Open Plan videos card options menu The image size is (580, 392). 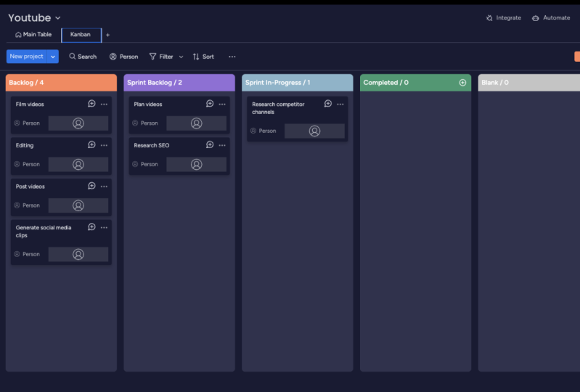tap(222, 105)
